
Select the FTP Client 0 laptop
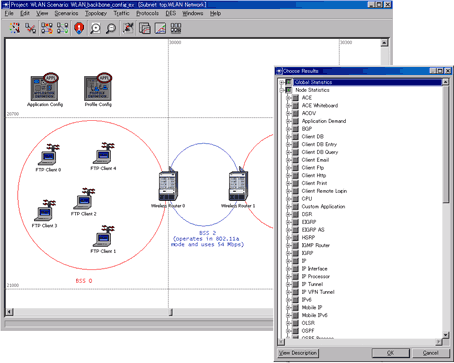click(x=49, y=154)
